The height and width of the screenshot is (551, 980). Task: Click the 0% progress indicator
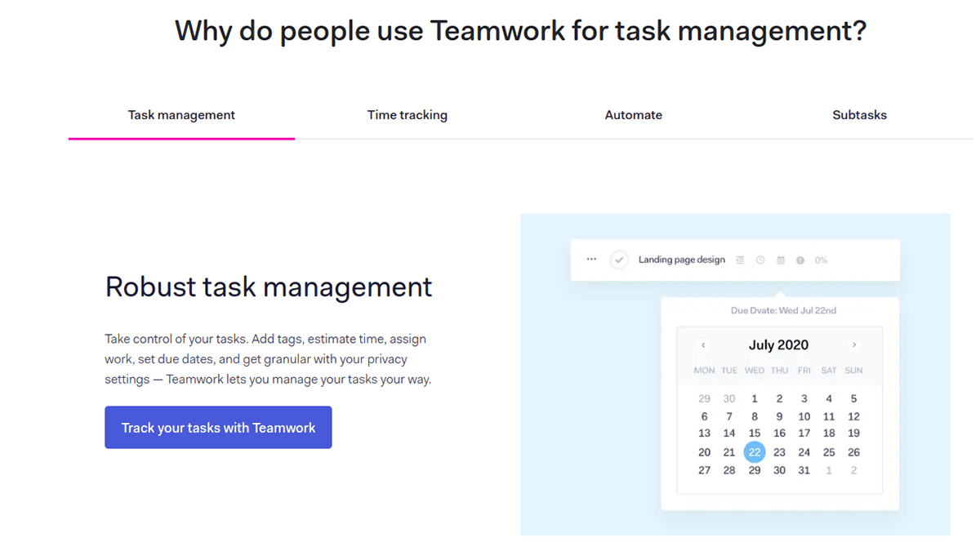[x=821, y=260]
